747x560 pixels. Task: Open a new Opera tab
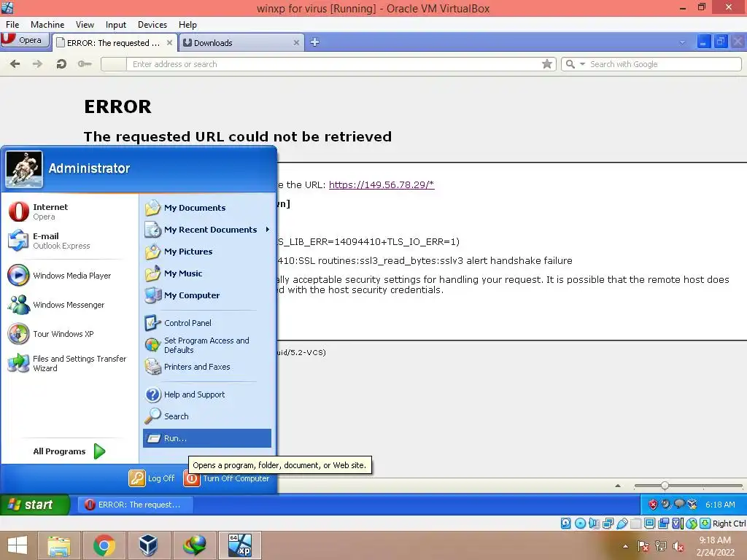tap(314, 42)
